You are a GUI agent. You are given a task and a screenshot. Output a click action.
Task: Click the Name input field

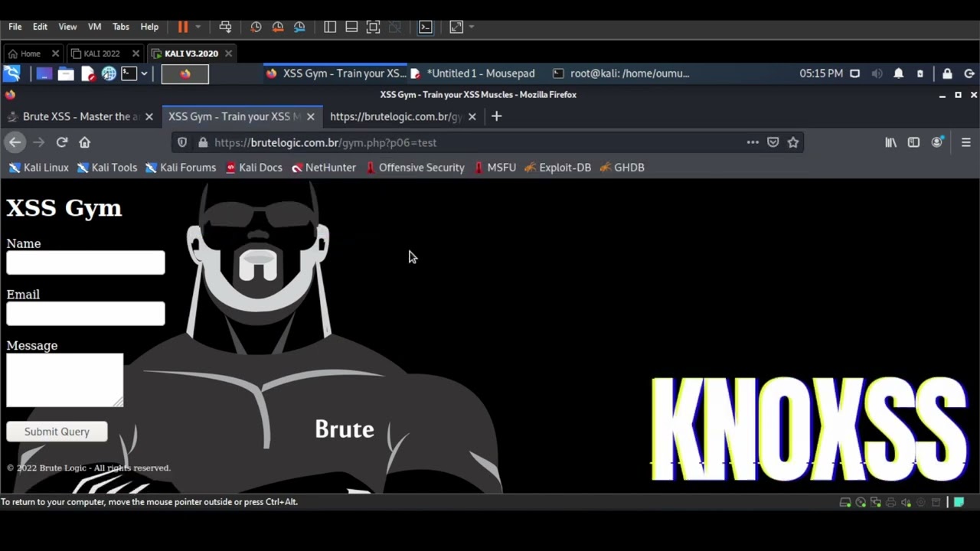(x=86, y=262)
